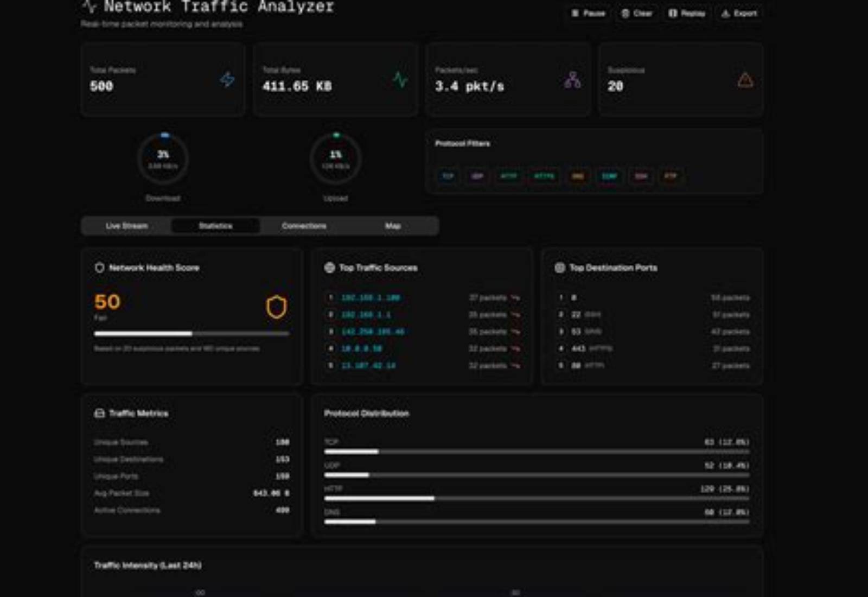
Task: Select the Statistics tab
Action: (215, 226)
